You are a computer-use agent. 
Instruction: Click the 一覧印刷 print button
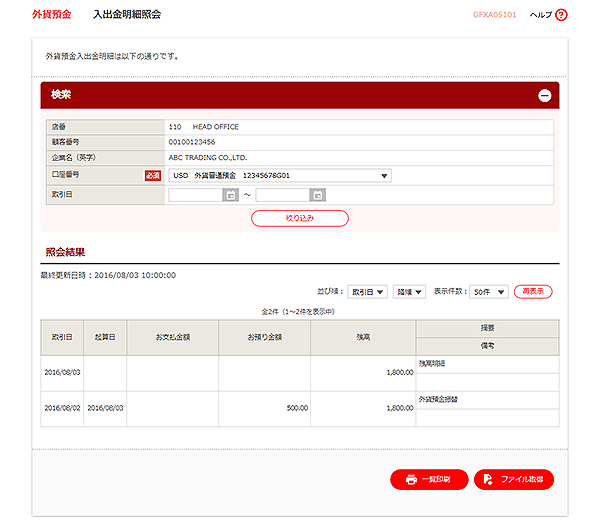(x=429, y=479)
